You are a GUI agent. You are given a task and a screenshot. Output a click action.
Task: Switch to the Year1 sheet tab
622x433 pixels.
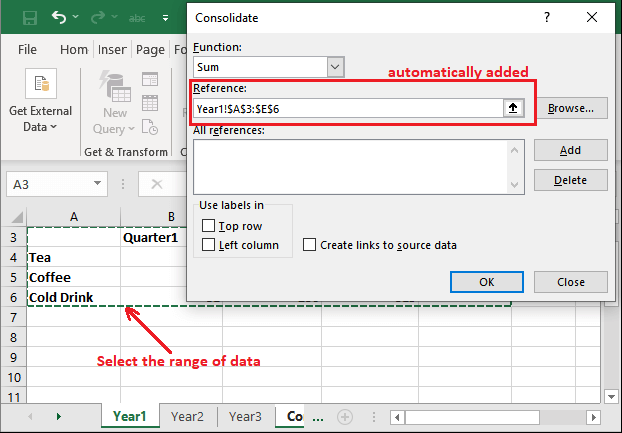point(130,416)
